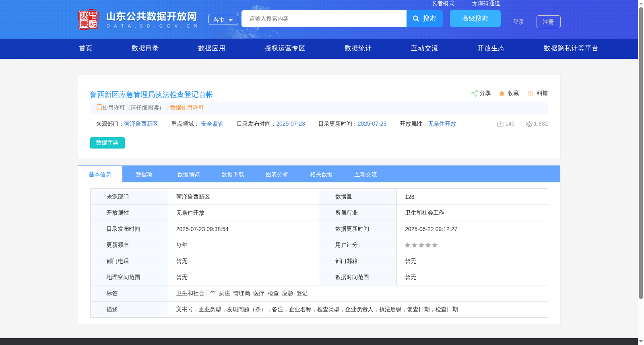Open 数据统计 navigation item
Image resolution: width=644 pixels, height=345 pixels.
[358, 48]
